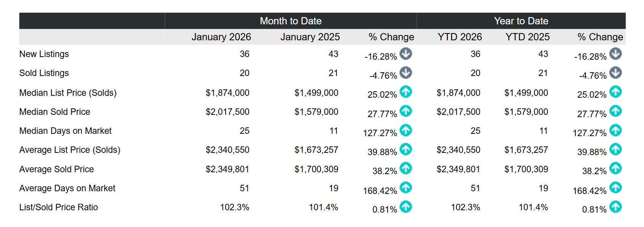Click the January 2026 column heading
The width and height of the screenshot is (644, 227).
221,37
